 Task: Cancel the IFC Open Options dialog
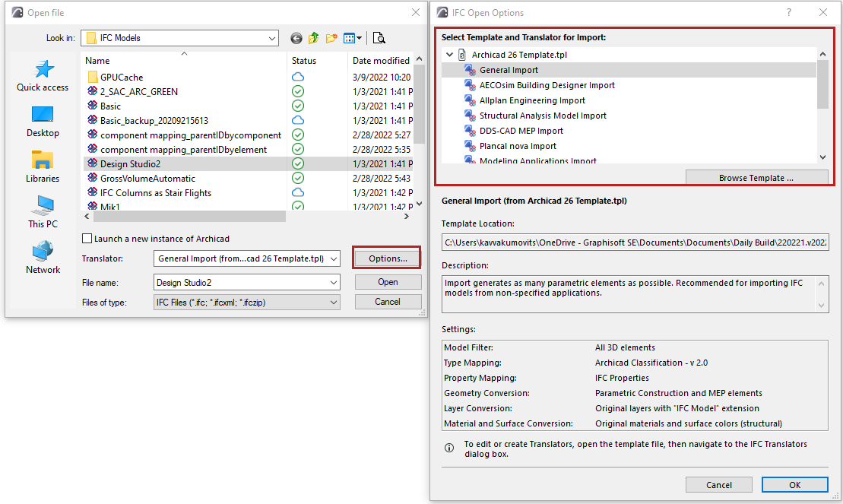tap(719, 485)
